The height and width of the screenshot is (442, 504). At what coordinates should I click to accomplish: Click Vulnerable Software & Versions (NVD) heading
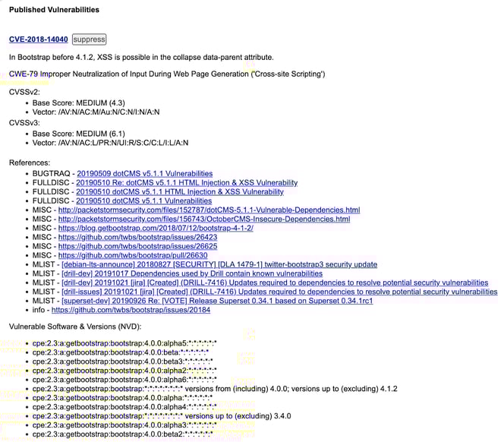click(x=75, y=327)
